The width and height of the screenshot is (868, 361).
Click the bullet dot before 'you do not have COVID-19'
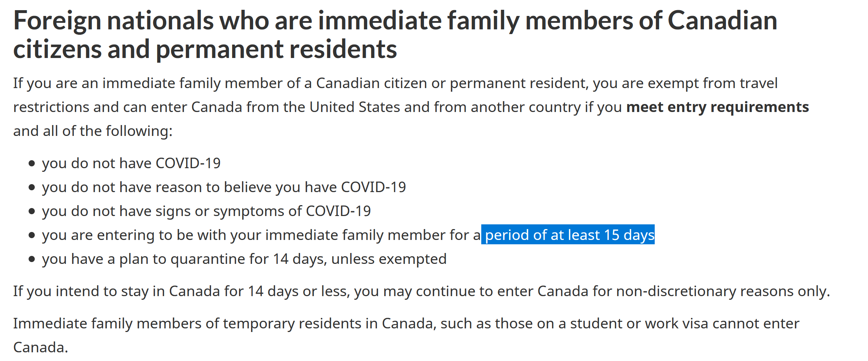point(32,163)
